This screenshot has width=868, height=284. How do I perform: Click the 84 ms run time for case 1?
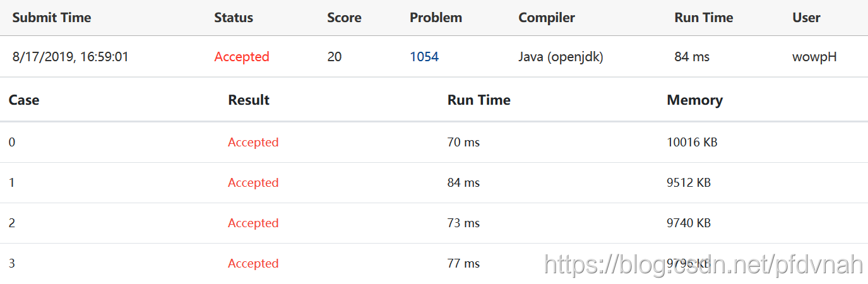click(463, 183)
